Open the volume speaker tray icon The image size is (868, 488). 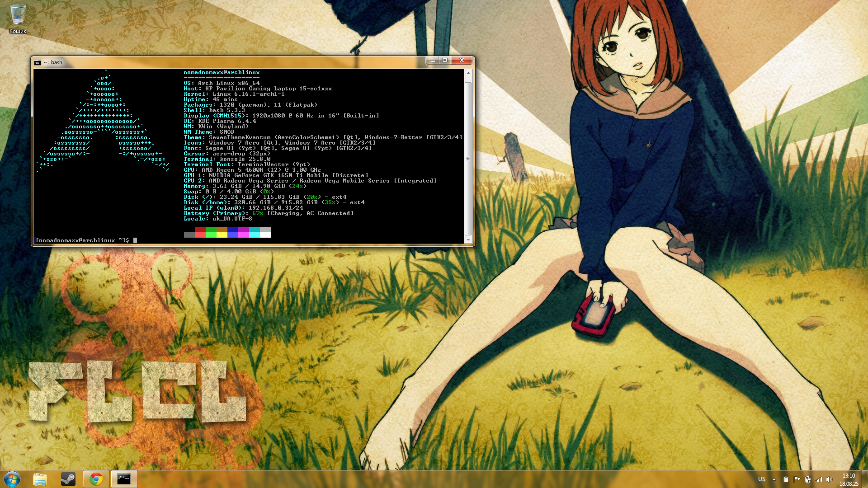point(829,479)
